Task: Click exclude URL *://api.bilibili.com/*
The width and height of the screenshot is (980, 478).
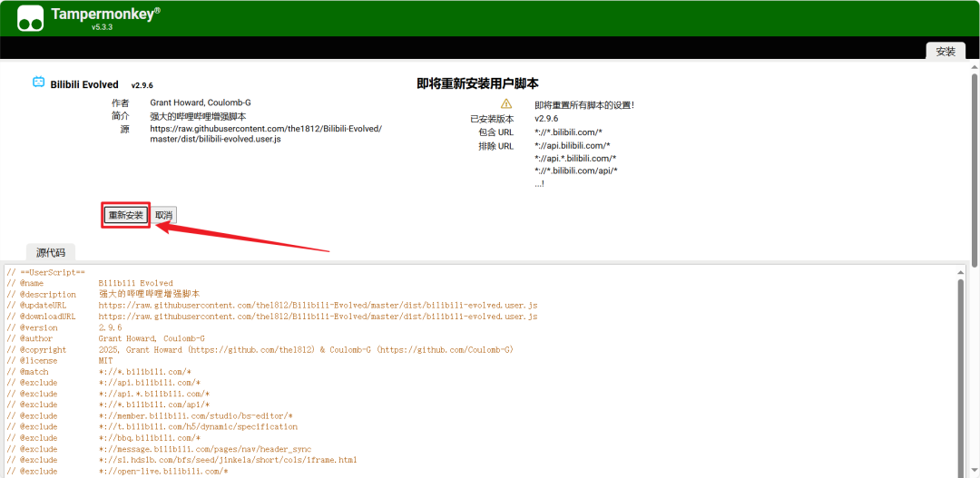Action: (x=572, y=146)
